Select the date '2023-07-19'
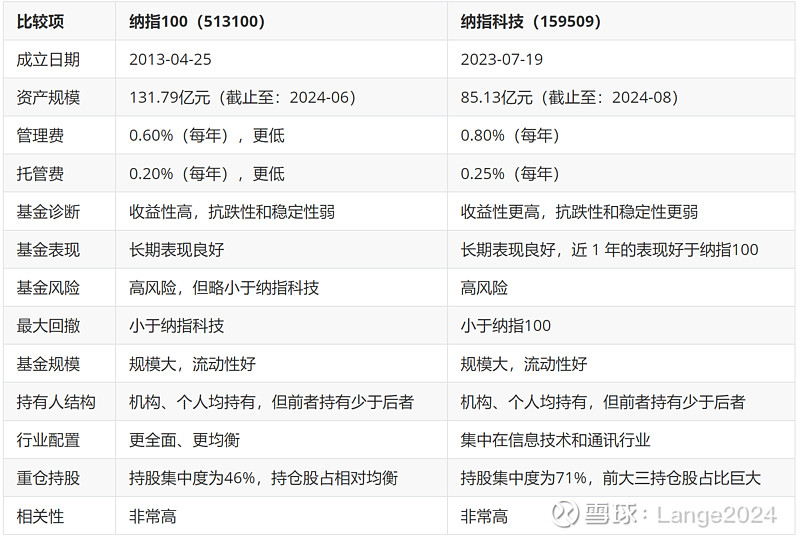The image size is (800, 539). 502,60
